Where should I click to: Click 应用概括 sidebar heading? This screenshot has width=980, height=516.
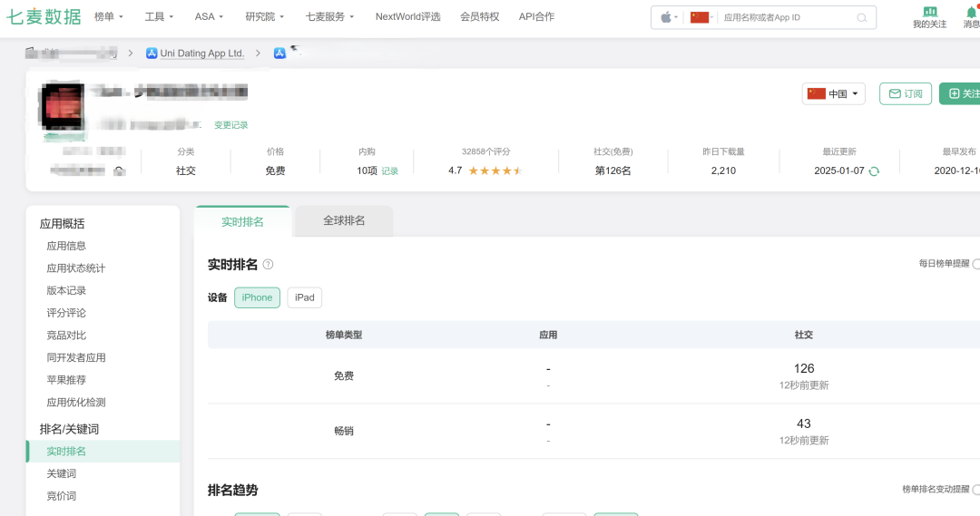tap(62, 224)
